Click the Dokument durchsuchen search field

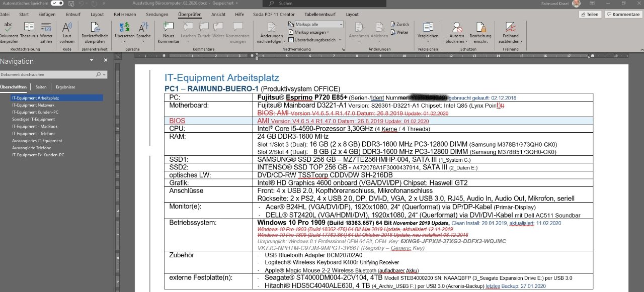coord(53,74)
